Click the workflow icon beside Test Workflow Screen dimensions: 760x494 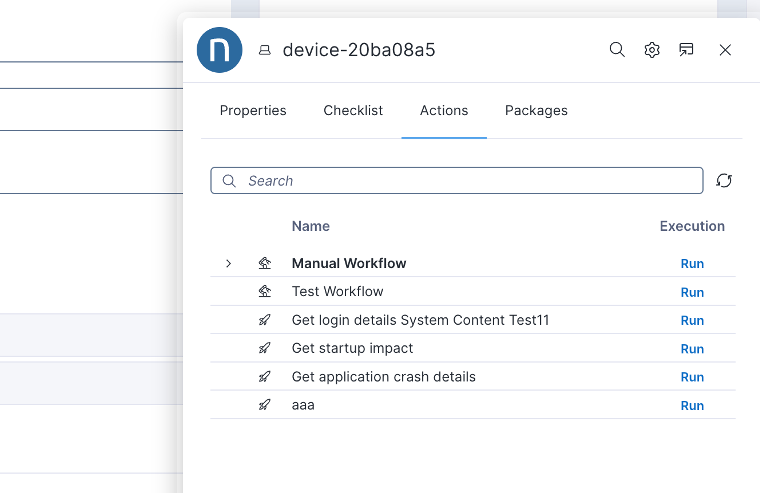point(265,292)
